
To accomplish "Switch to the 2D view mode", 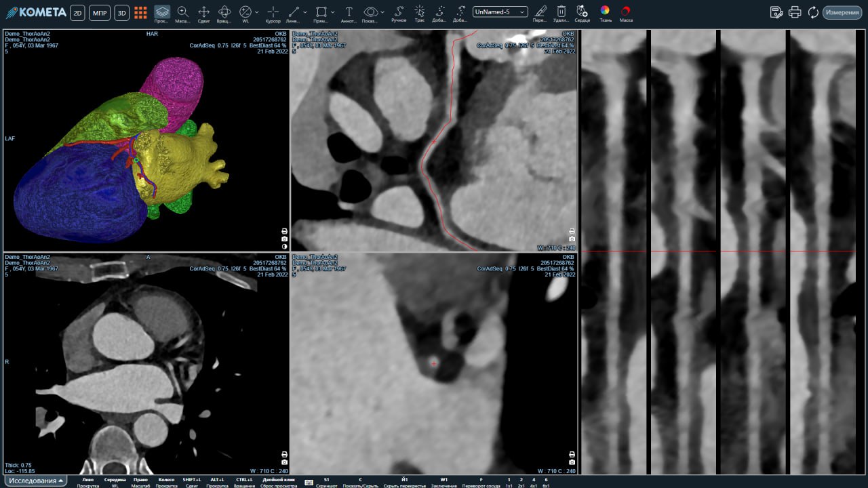I will pyautogui.click(x=77, y=12).
